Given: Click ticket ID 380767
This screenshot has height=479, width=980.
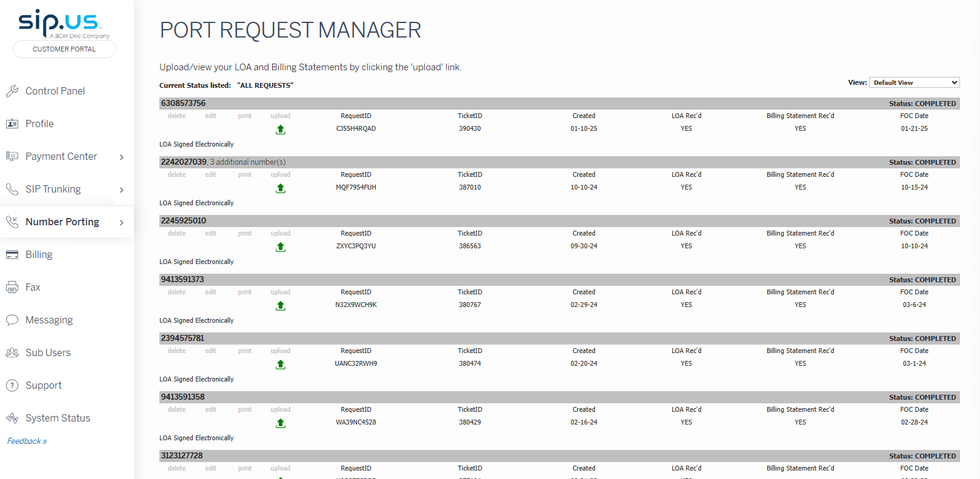Looking at the screenshot, I should coord(470,305).
